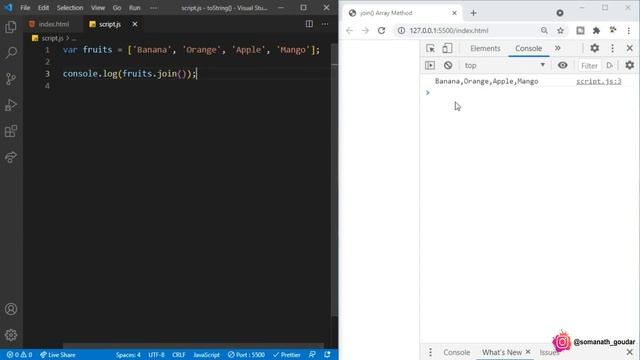Click the horizontal scrollbar in the VS Code editor
Screen dimensions: 640x360
[x=193, y=346]
